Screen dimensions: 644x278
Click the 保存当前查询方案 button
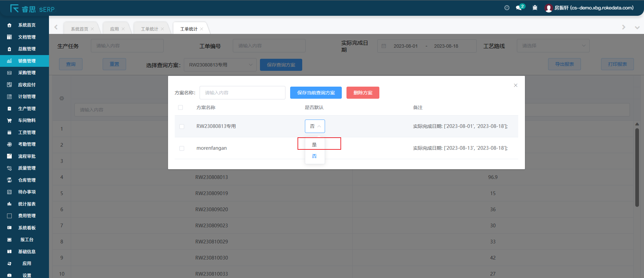316,93
